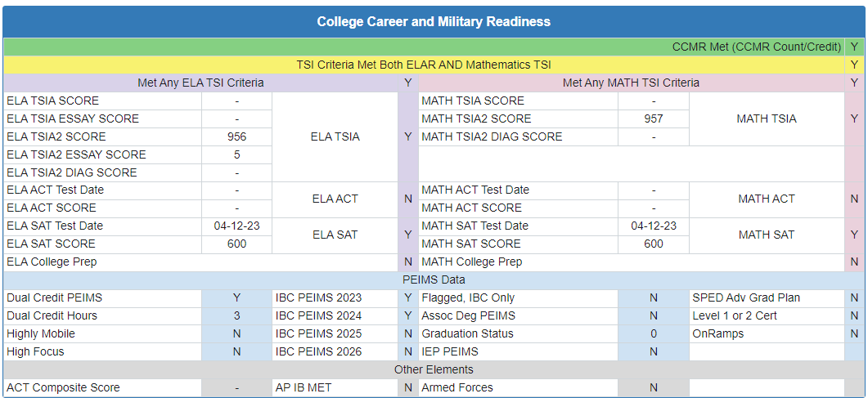Image resolution: width=868 pixels, height=398 pixels.
Task: Select the ELA TSIA2 ESSAY SCORE value 5
Action: (x=236, y=154)
